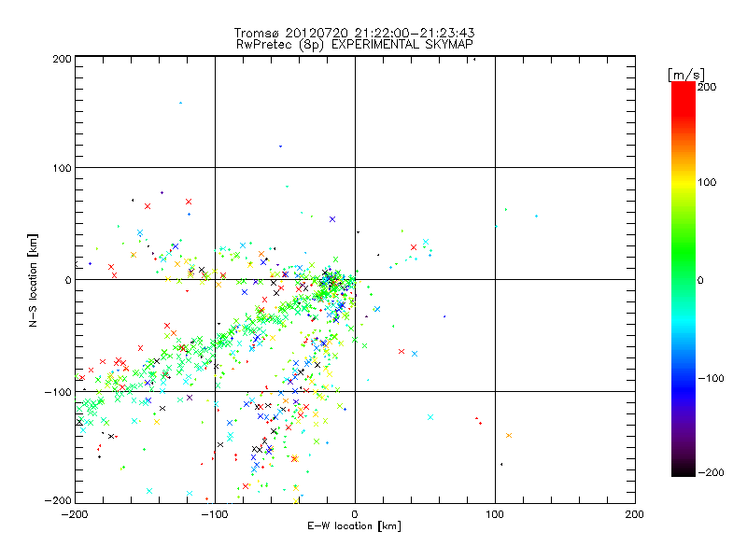Click the cyan X marker near 50 km east, -125 km south

pyautogui.click(x=430, y=417)
